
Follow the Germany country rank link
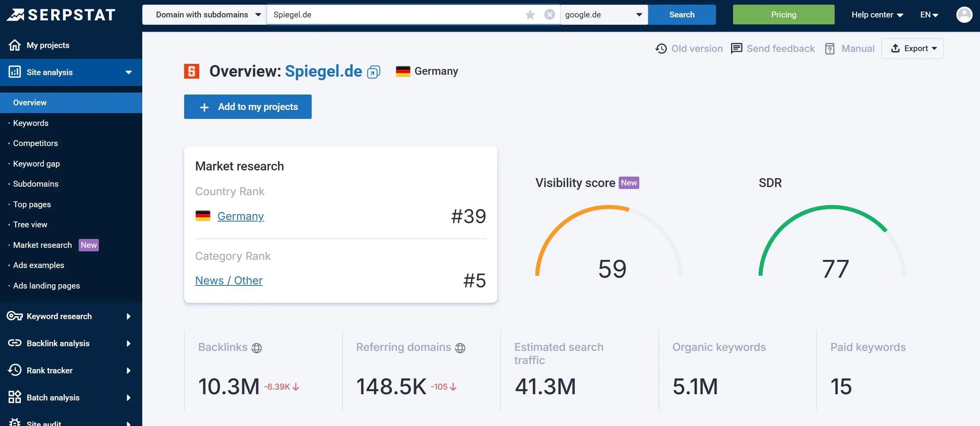coord(241,216)
